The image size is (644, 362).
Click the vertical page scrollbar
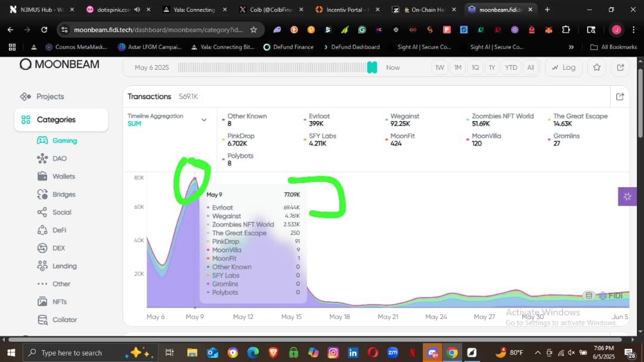coord(640,103)
